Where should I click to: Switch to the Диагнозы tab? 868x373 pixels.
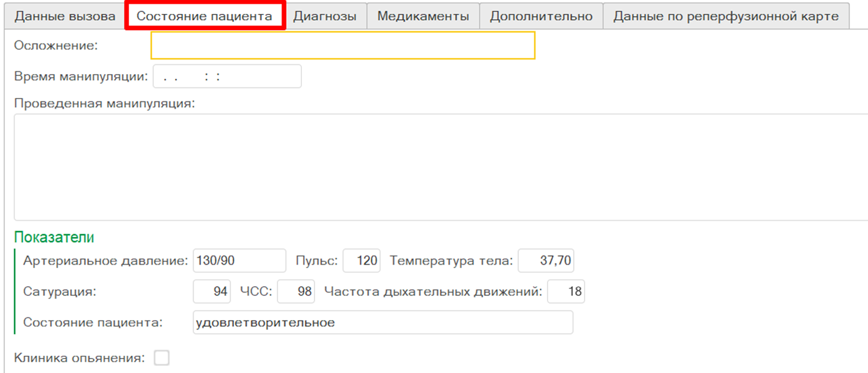[324, 16]
